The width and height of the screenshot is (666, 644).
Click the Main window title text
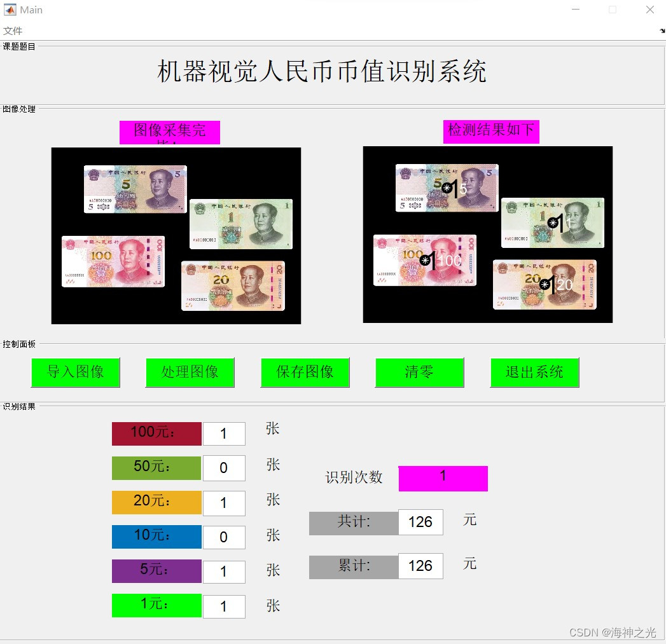tap(31, 10)
